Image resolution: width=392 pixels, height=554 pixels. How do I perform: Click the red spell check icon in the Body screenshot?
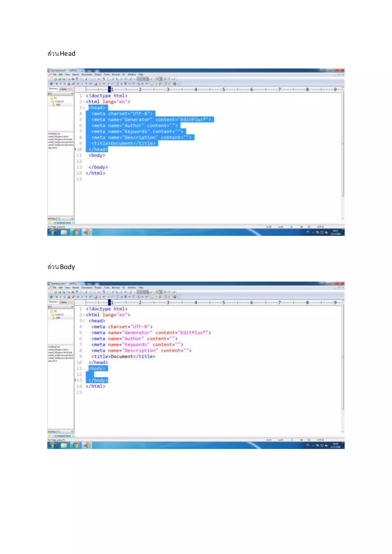[151, 292]
